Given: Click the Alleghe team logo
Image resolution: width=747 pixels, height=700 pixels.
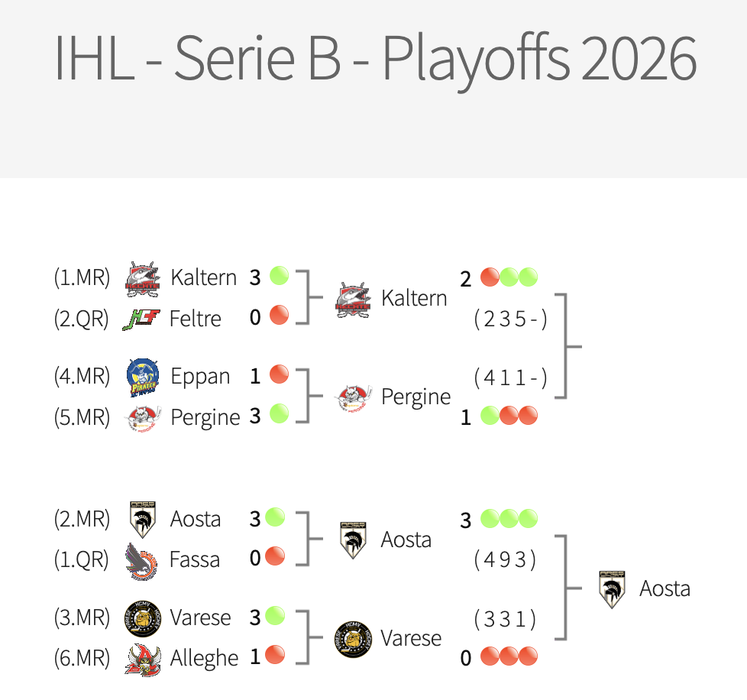Looking at the screenshot, I should tap(142, 658).
